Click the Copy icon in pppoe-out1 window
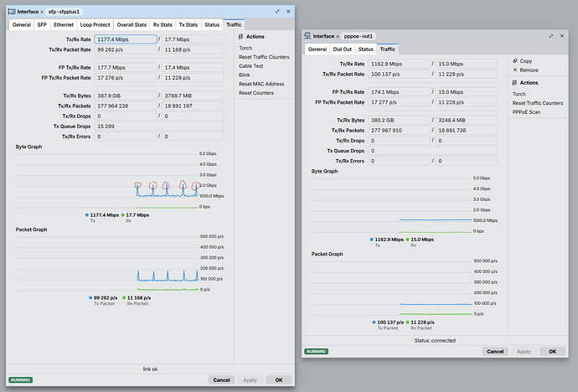 click(x=514, y=61)
